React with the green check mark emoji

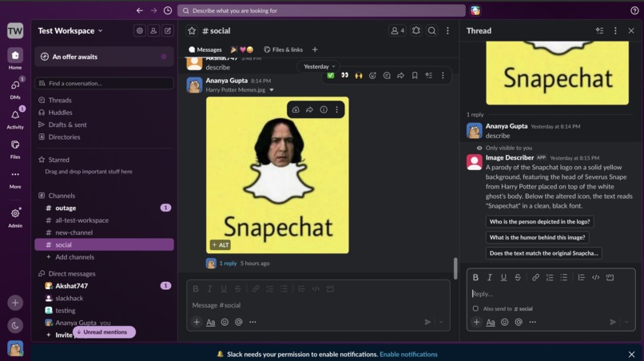tap(331, 75)
